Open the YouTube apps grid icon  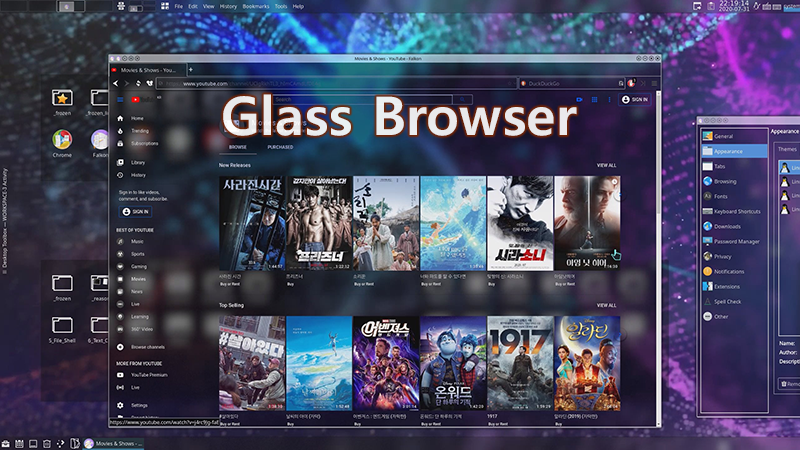594,99
